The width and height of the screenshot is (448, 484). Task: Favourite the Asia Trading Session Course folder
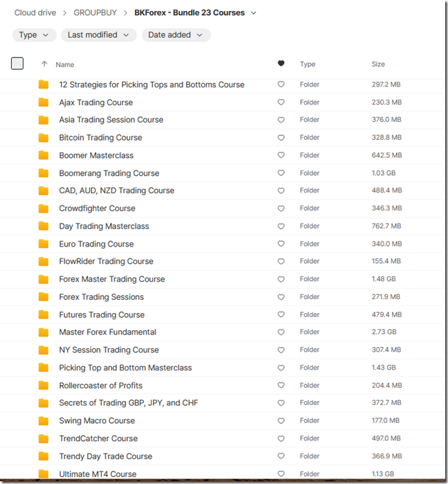(281, 120)
